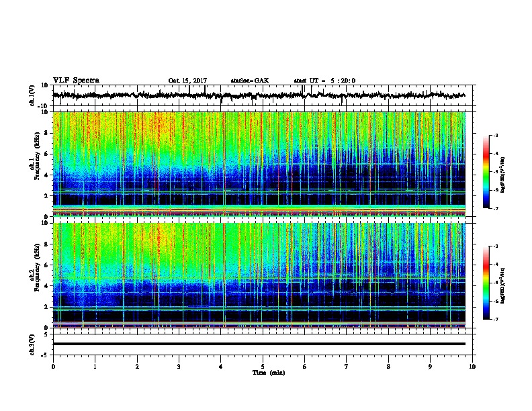Select the "start UT = 5 :20: 0" text
532x411 pixels.
(324, 81)
